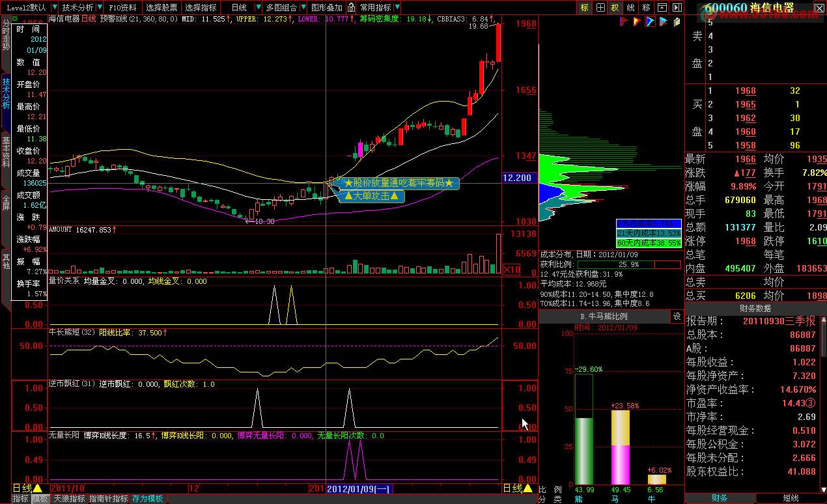
Task: Toggle the 标 marker button in top toolbar
Action: pos(584,8)
